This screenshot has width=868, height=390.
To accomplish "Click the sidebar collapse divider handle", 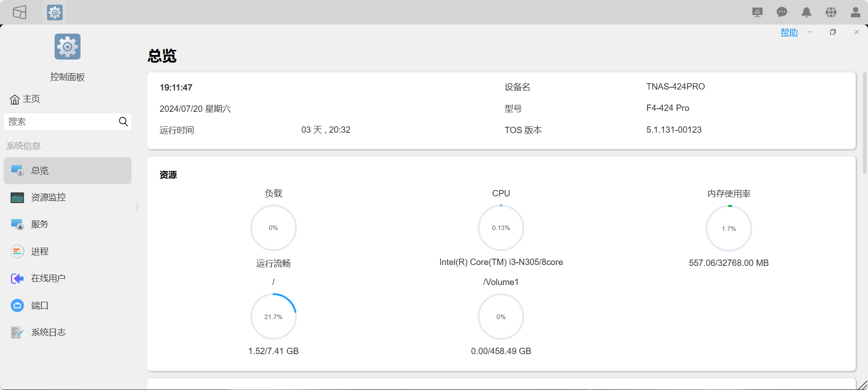I will (x=137, y=207).
